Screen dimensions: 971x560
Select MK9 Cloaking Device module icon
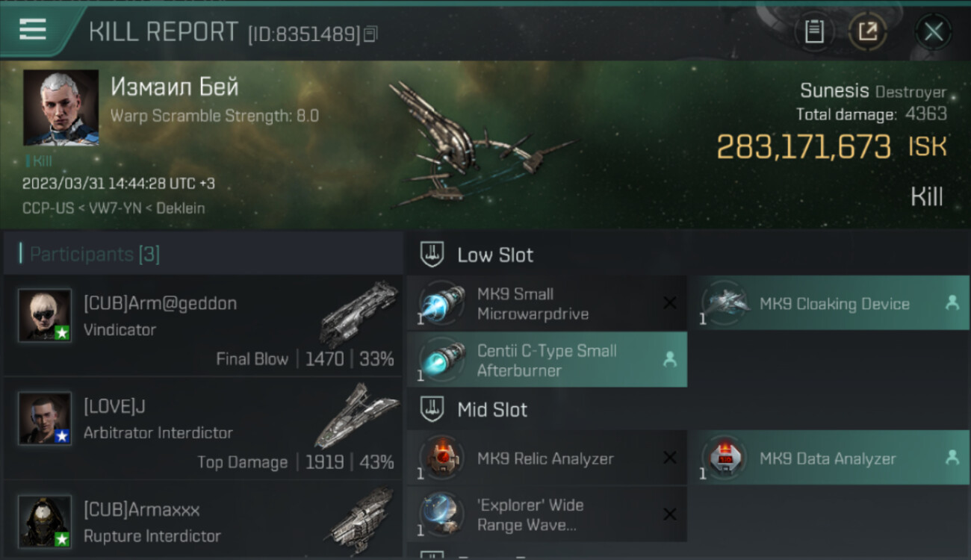pos(723,303)
